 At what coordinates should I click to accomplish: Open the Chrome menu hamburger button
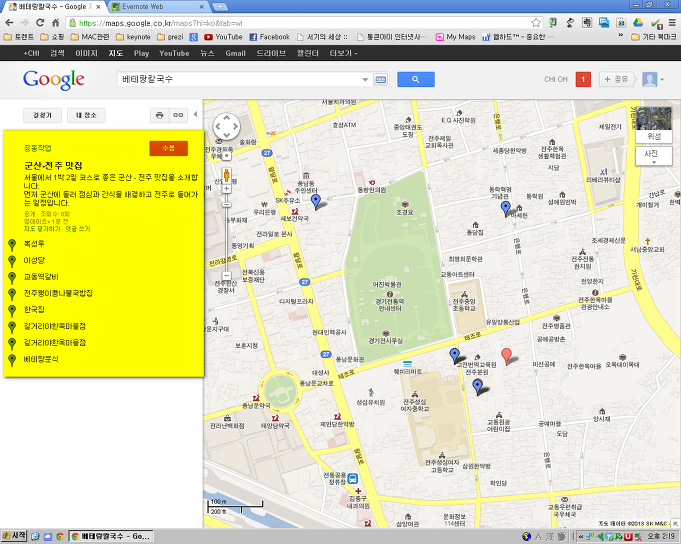(x=672, y=23)
